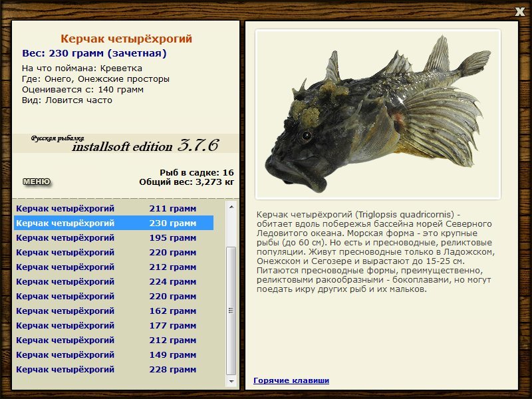Select the 195 грамм fish row
532x399 pixels.
point(114,237)
